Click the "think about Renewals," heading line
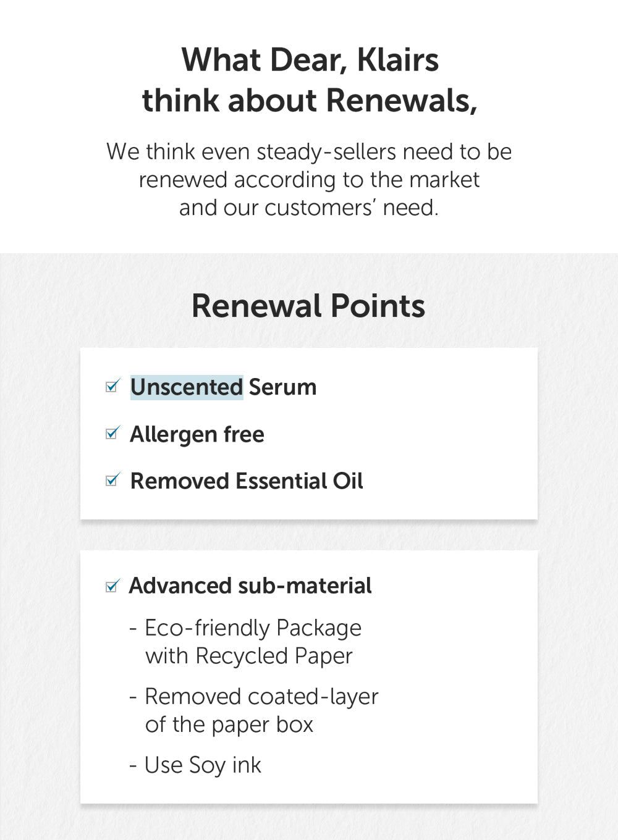Screen dimensions: 618x840 (x=310, y=100)
